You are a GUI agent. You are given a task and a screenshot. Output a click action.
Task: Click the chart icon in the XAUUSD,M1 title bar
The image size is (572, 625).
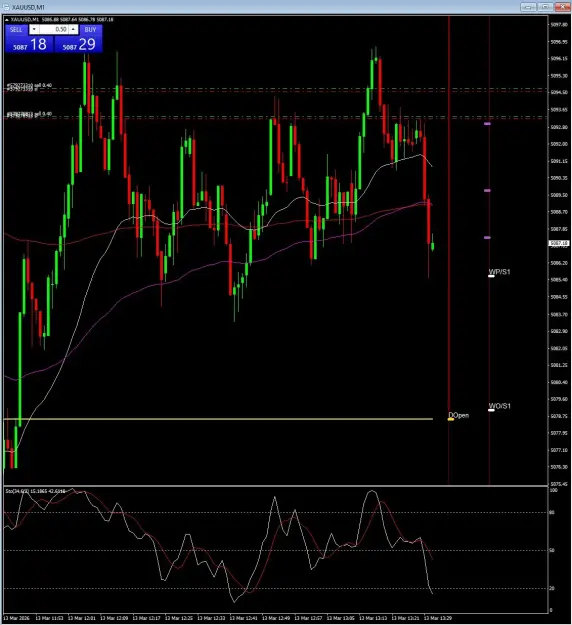pyautogui.click(x=6, y=7)
